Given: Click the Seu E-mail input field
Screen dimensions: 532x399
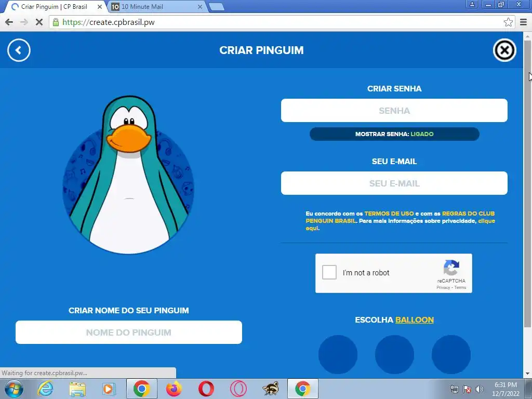Looking at the screenshot, I should click(x=394, y=183).
